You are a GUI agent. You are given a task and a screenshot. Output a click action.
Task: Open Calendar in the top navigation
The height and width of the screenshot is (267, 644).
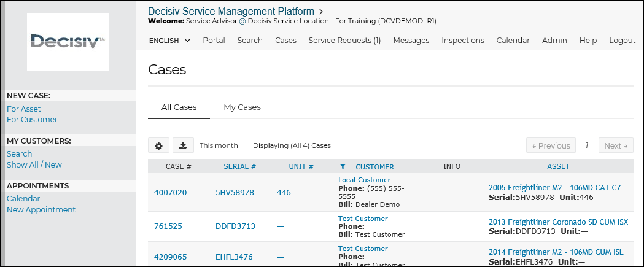point(513,41)
